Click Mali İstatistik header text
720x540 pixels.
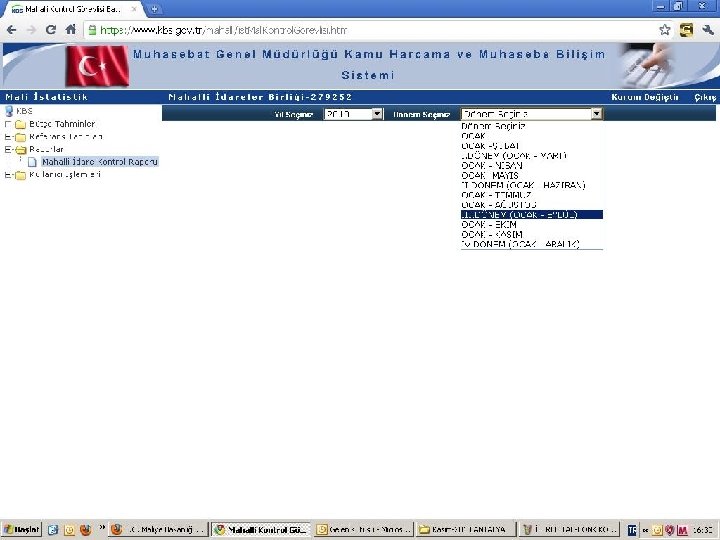(46, 97)
